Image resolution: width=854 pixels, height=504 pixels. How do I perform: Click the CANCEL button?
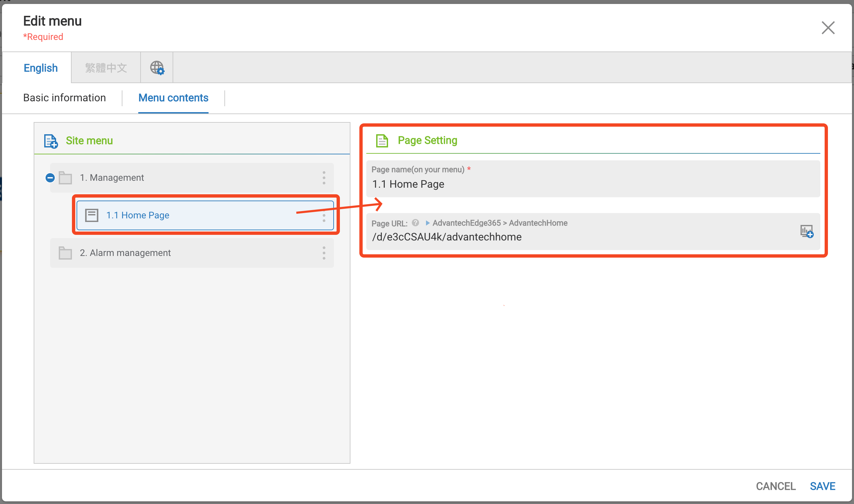(x=775, y=486)
